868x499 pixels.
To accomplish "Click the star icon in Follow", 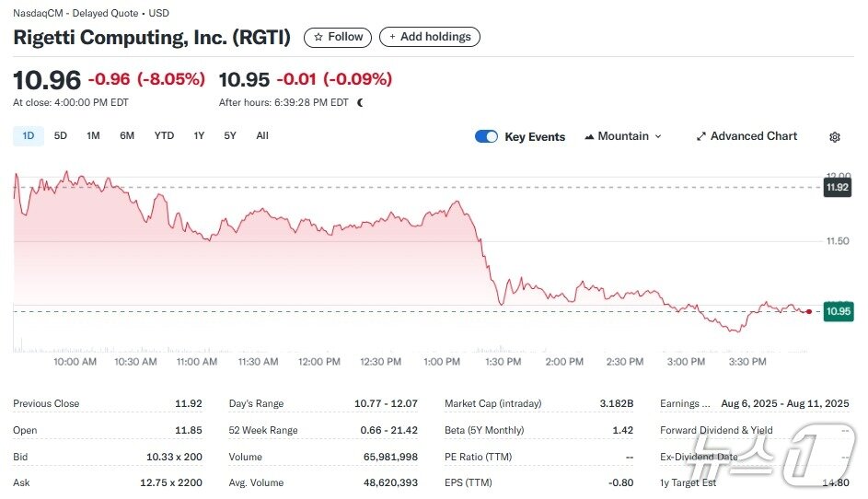I will [x=318, y=37].
